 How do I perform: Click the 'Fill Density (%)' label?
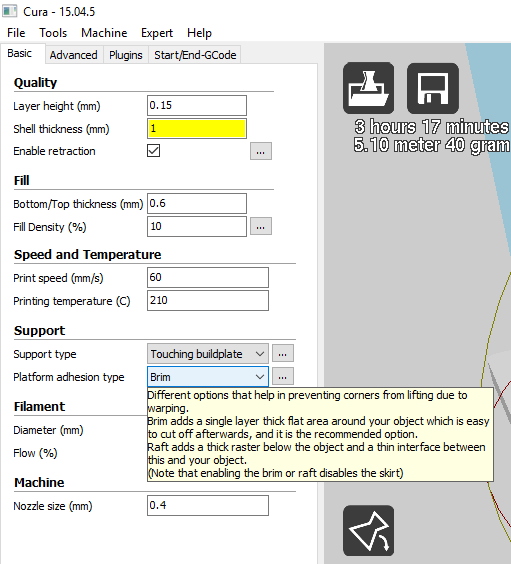50,227
